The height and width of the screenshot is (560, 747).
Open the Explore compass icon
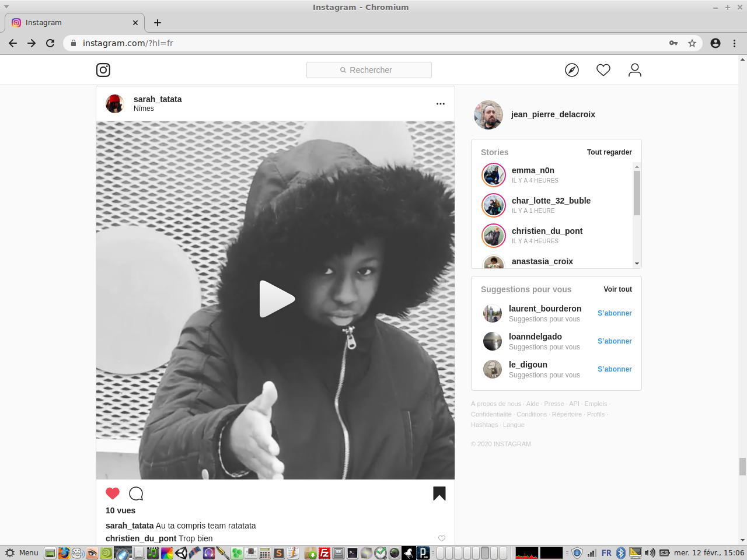tap(572, 70)
